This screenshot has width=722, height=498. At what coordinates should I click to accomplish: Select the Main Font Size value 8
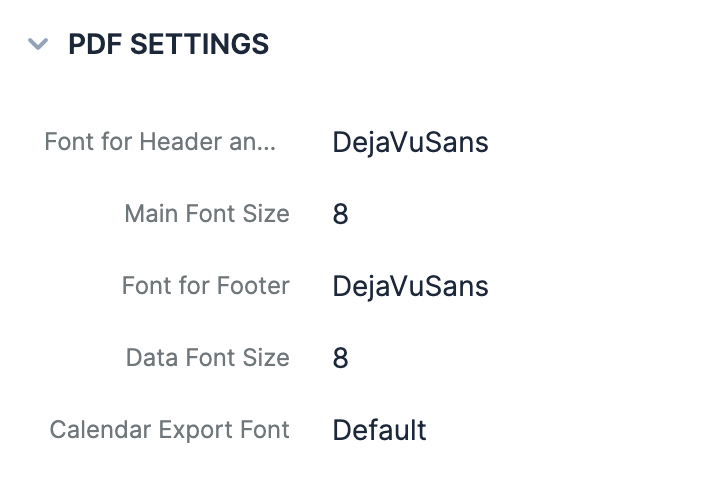(x=340, y=214)
